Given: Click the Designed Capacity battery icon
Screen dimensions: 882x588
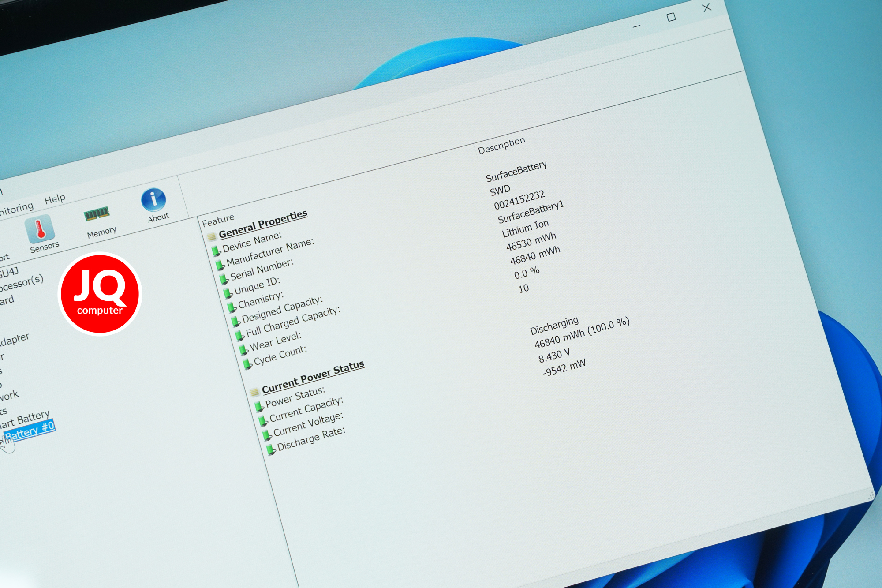Looking at the screenshot, I should pos(235,321).
